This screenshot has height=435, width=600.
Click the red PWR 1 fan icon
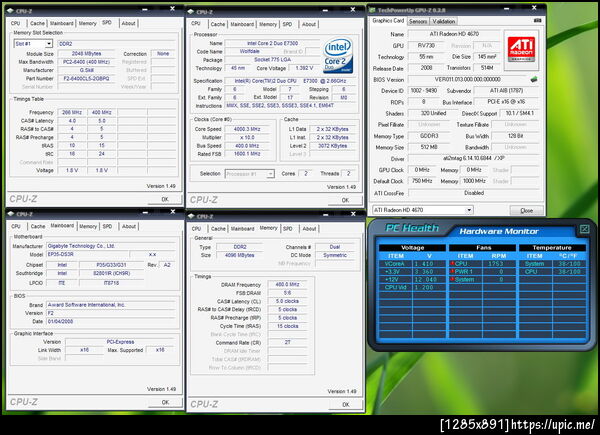pyautogui.click(x=452, y=271)
